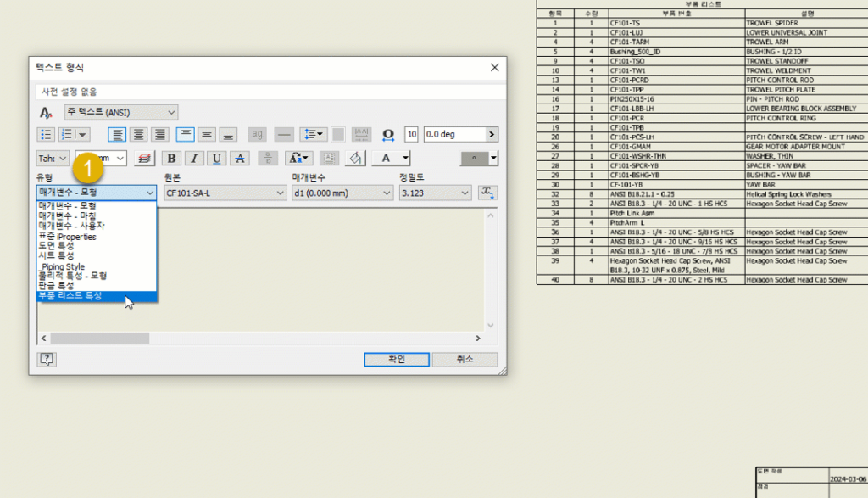The height and width of the screenshot is (498, 868).
Task: Align text to the top
Action: tap(185, 135)
